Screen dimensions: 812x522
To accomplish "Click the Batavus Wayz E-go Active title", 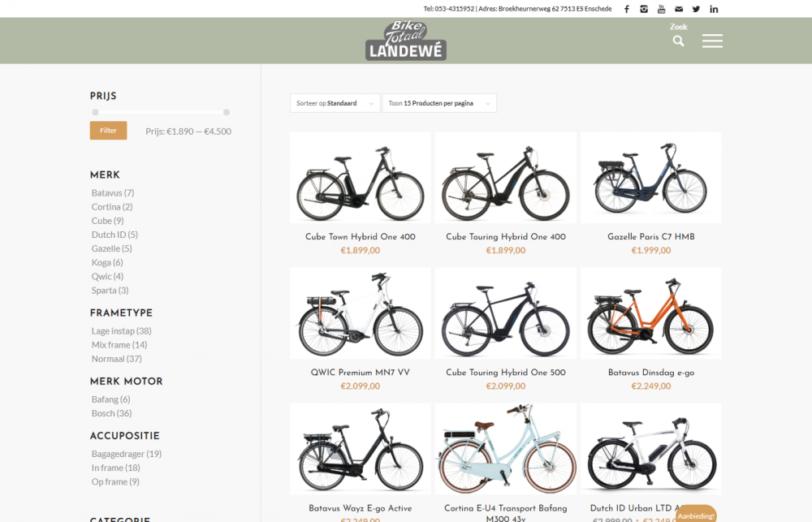I will 361,508.
